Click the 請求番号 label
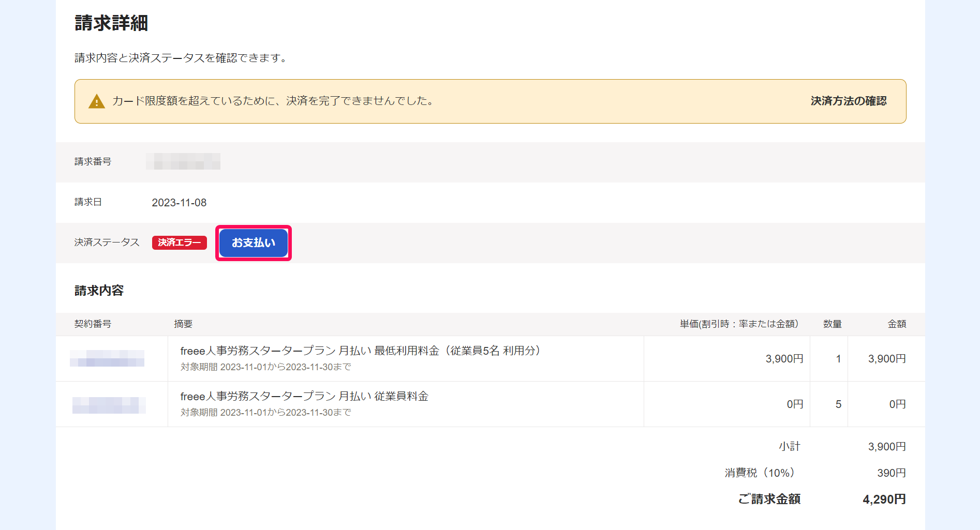 click(x=93, y=162)
